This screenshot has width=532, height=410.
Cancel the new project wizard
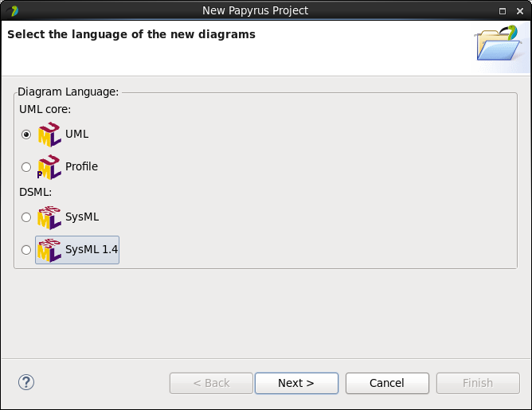(387, 383)
